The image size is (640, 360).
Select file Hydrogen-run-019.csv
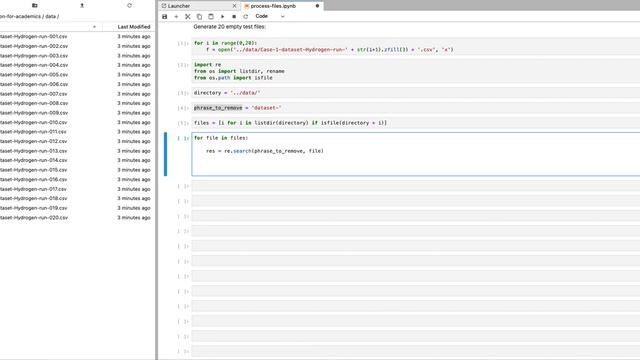click(33, 208)
